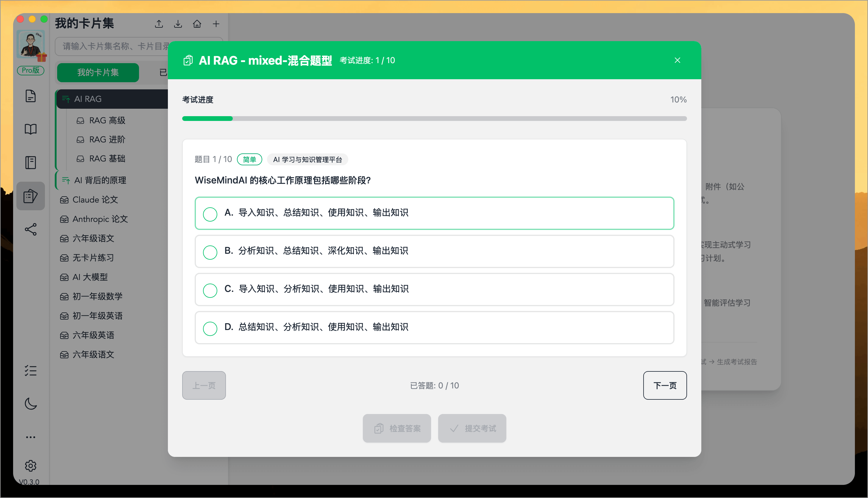Open the flashcards panel in the sidebar

point(30,196)
